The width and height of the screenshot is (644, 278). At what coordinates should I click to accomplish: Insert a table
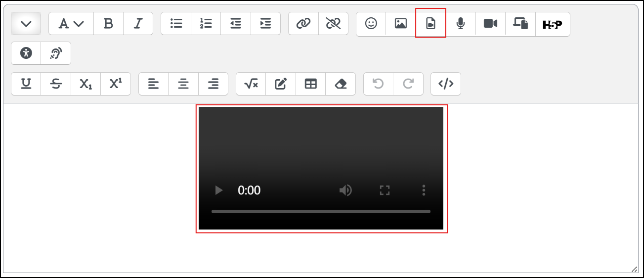tap(311, 84)
